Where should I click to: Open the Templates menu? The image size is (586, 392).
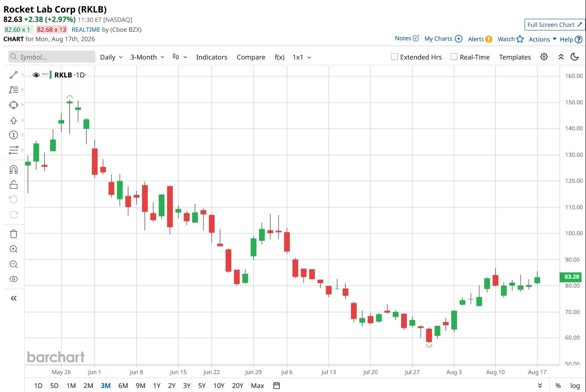(515, 57)
